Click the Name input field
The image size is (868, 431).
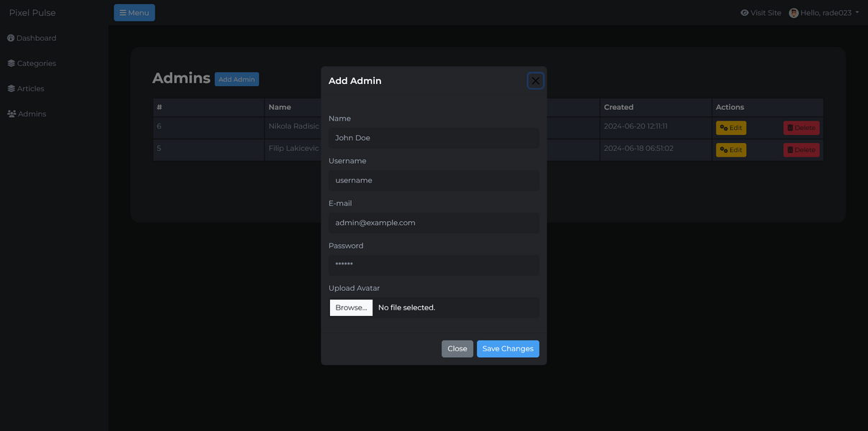coord(434,138)
